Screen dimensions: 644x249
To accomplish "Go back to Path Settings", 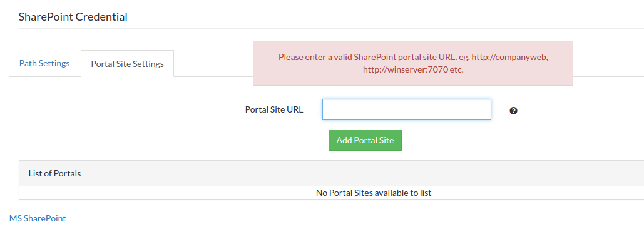I will pos(44,64).
